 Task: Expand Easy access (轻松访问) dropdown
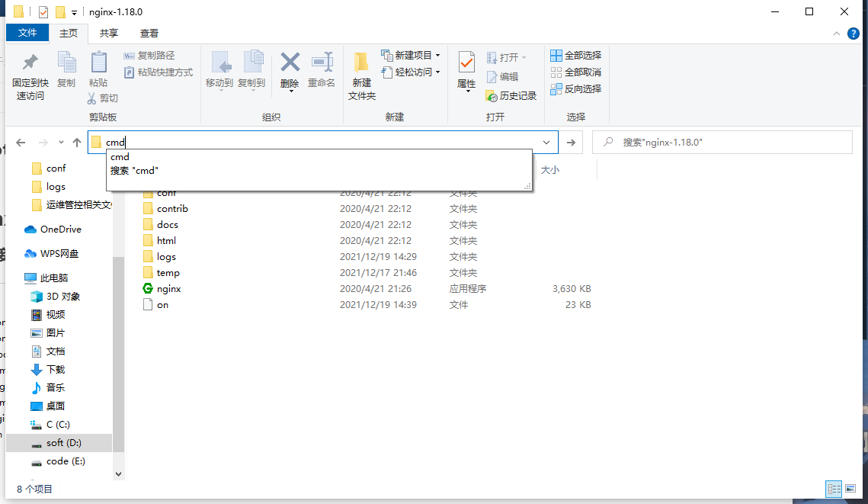pos(438,72)
